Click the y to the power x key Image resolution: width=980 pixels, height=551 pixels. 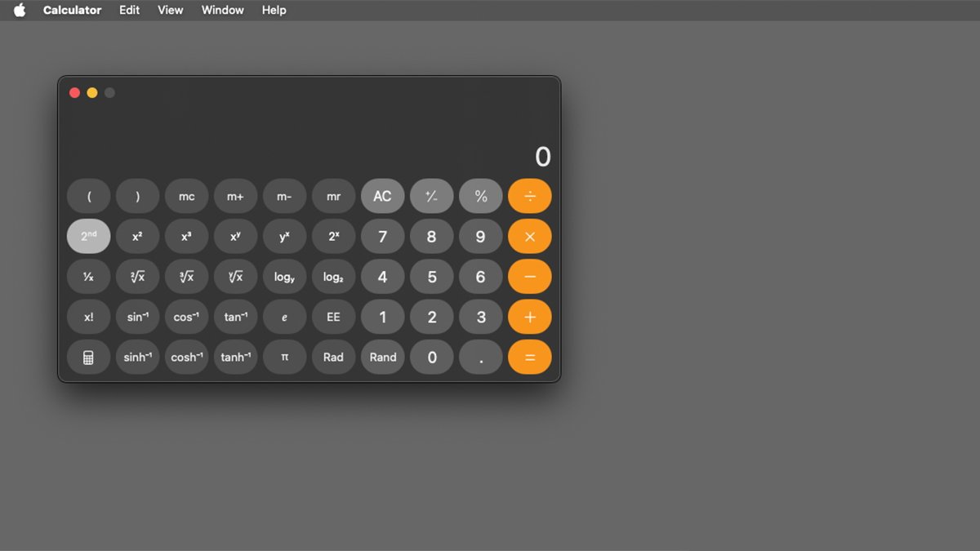284,237
